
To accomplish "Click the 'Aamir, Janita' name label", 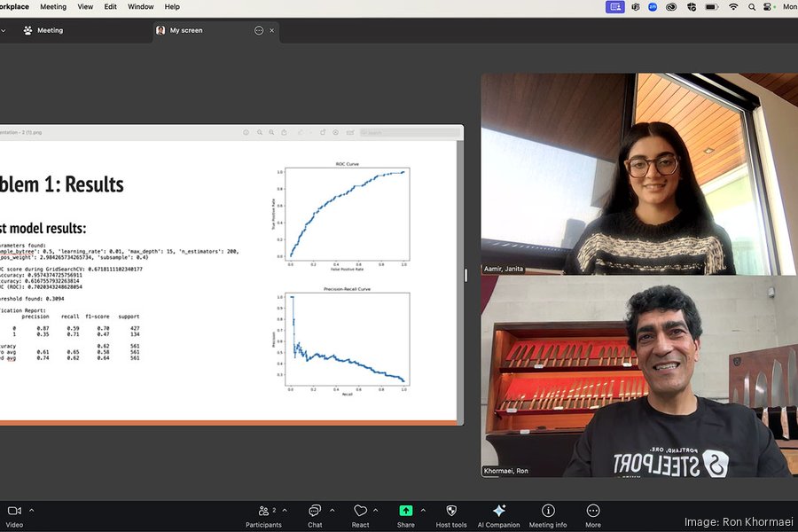I will [504, 269].
